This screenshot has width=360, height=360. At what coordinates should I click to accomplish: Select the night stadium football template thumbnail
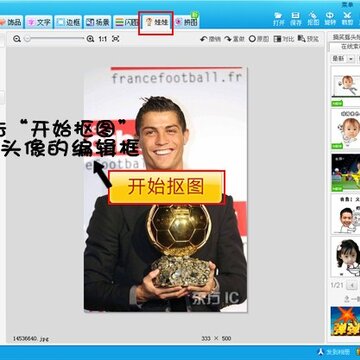pos(346,172)
